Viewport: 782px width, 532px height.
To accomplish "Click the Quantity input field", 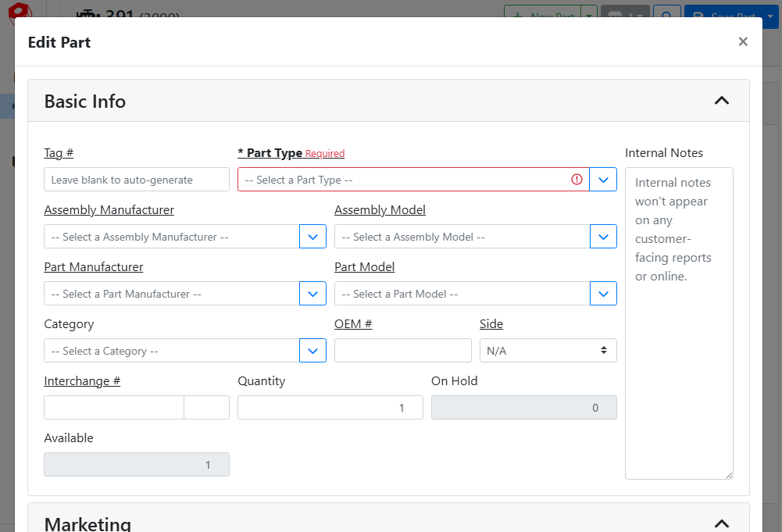I will (x=330, y=408).
